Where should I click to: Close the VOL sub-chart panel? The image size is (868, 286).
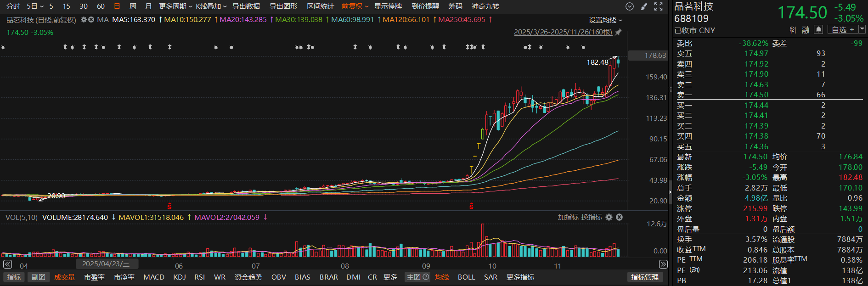(x=619, y=217)
